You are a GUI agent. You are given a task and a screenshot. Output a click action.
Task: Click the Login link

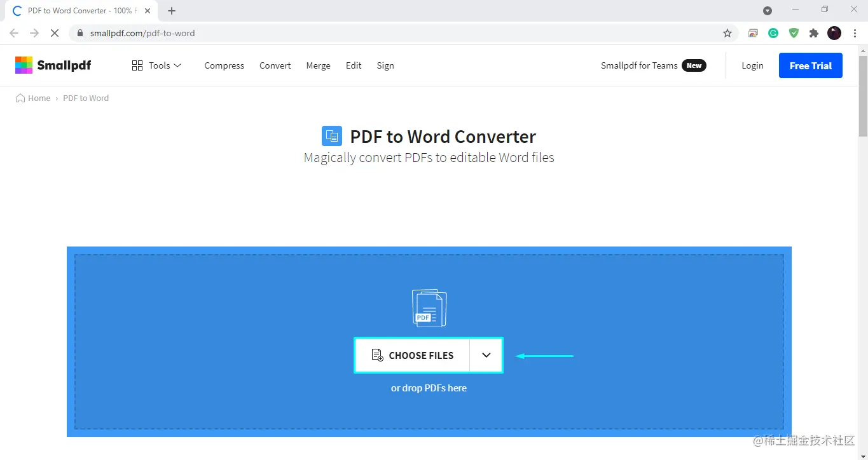pos(752,65)
